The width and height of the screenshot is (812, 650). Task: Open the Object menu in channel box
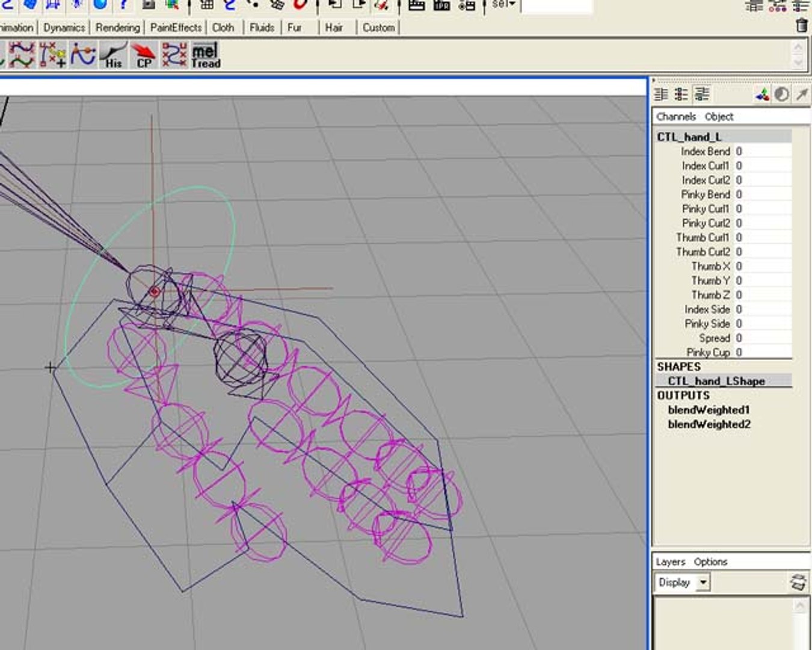719,117
